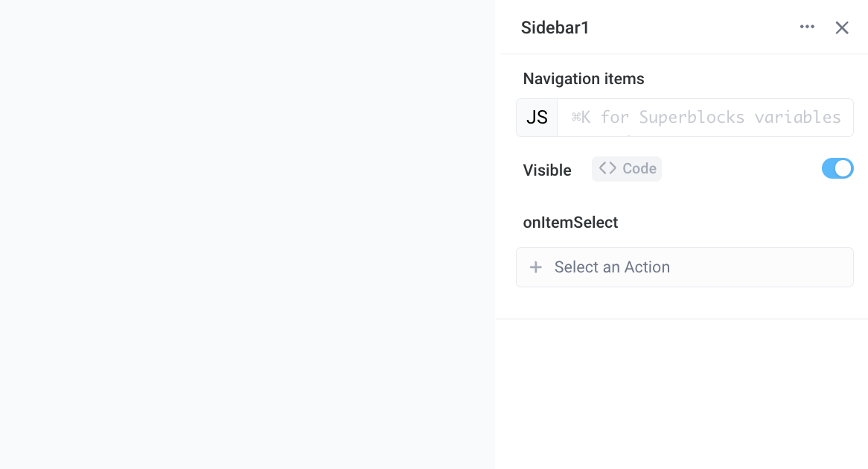This screenshot has width=868, height=469.
Task: Click the Navigation items input field
Action: pos(704,117)
